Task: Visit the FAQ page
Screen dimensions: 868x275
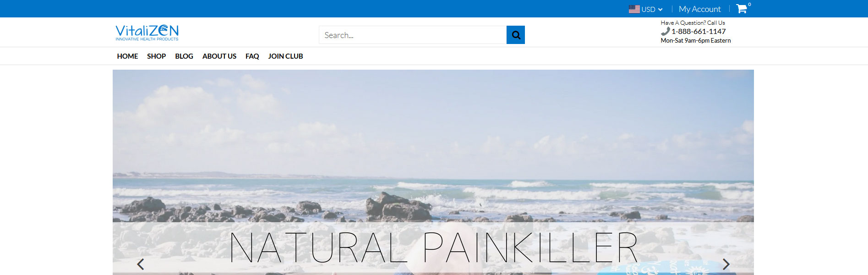Action: 252,56
